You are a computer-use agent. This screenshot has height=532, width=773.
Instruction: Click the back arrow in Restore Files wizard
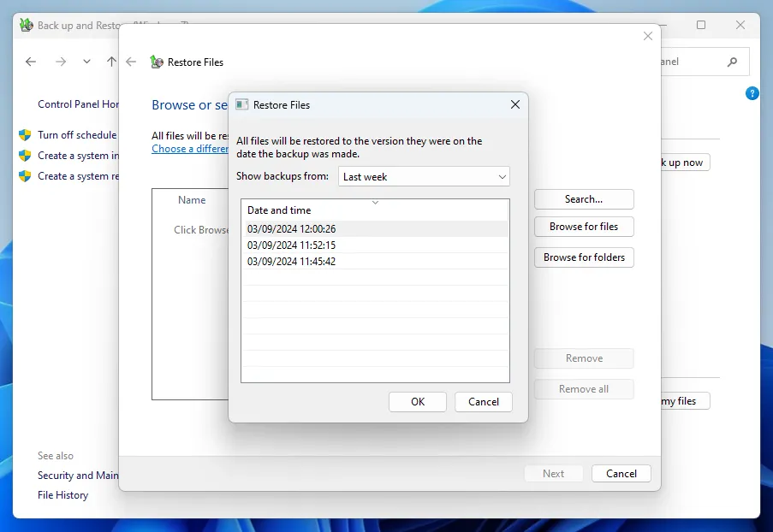131,62
